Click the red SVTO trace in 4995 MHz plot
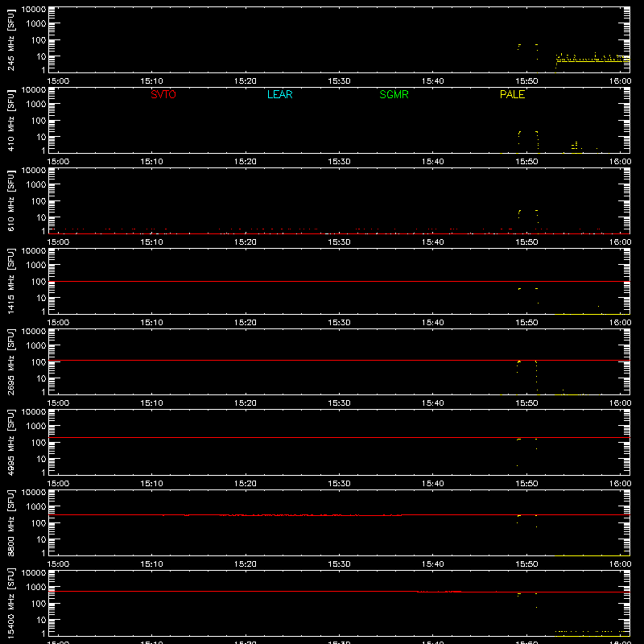 [339, 437]
